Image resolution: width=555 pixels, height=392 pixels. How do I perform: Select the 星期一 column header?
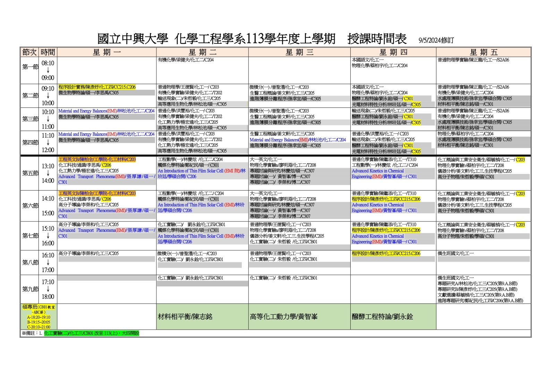tap(107, 52)
